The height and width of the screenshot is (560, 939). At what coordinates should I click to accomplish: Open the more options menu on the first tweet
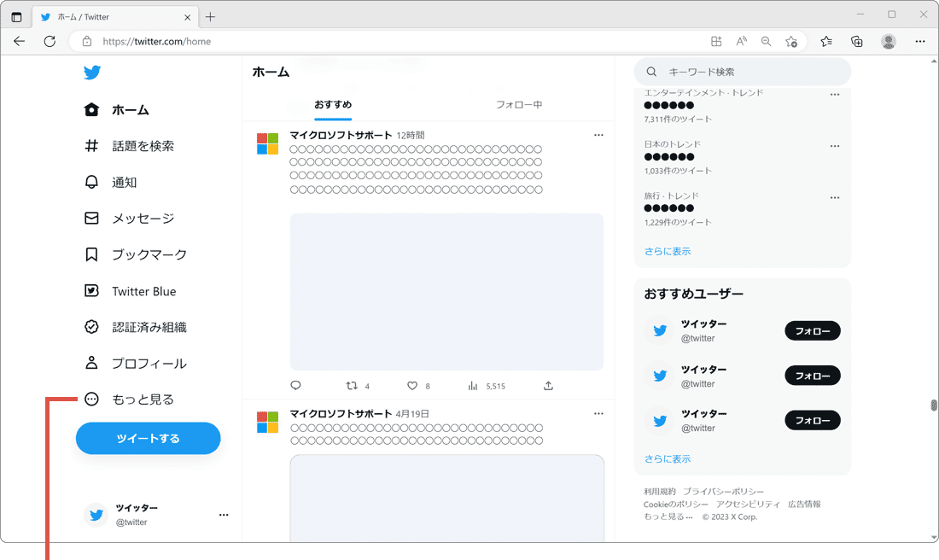[598, 135]
